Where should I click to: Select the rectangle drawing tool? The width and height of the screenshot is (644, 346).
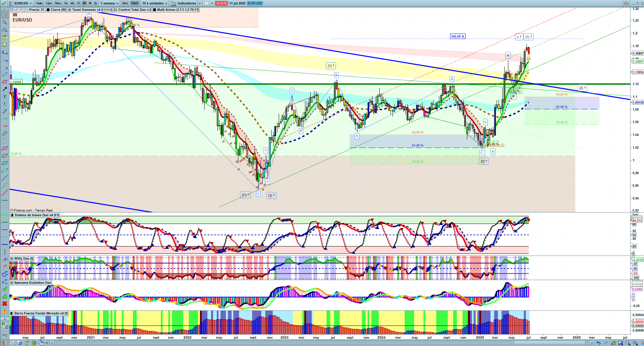coord(5,74)
